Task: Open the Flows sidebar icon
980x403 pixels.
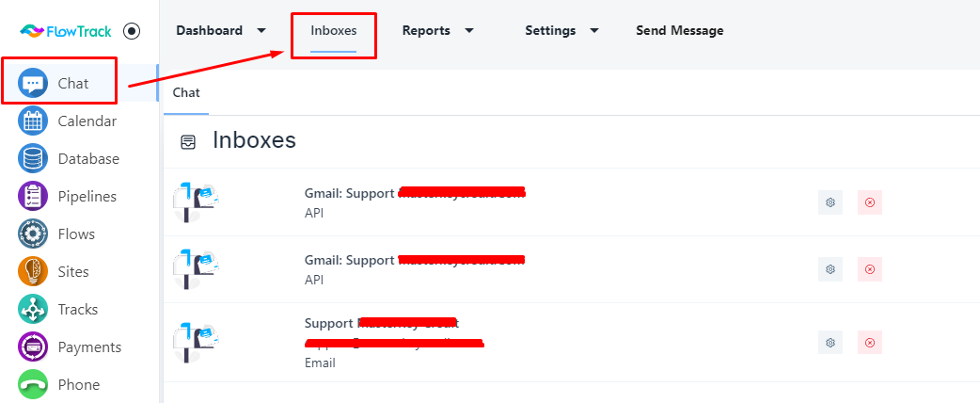Action: [33, 234]
